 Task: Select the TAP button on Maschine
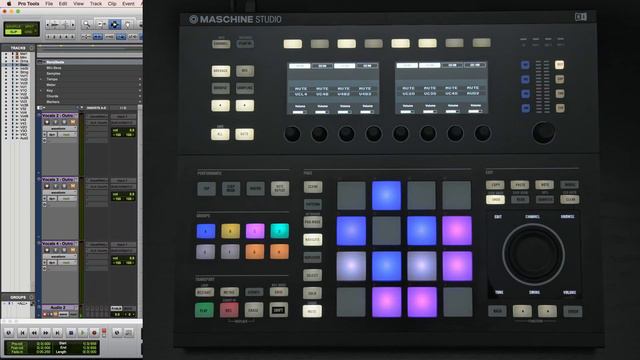click(207, 189)
